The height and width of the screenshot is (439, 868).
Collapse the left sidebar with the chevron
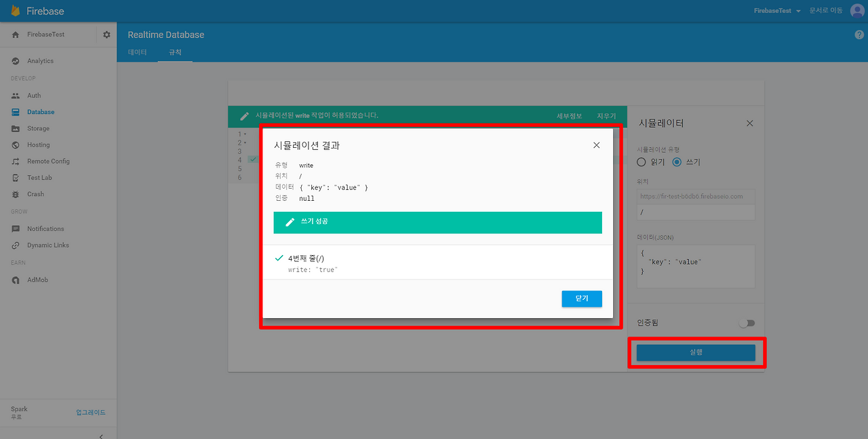(100, 436)
